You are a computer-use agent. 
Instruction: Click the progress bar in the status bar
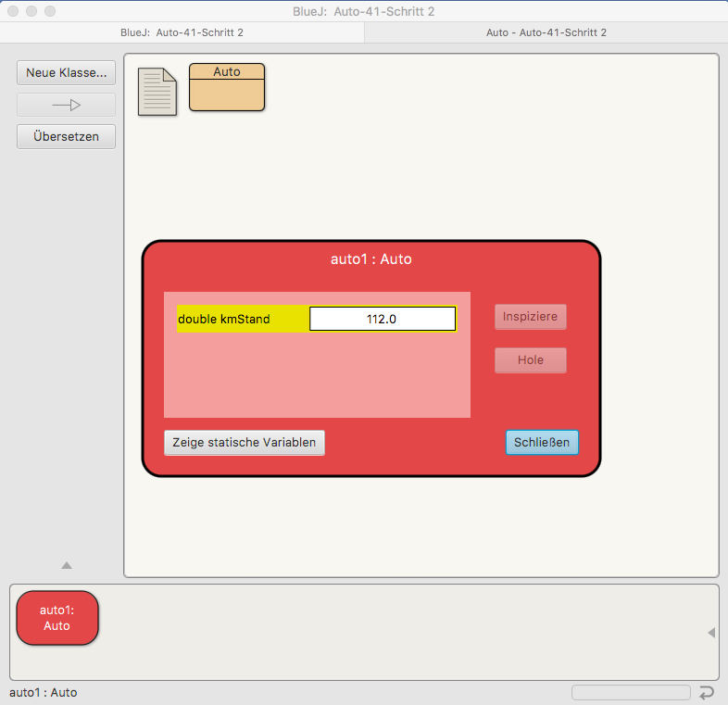coord(631,692)
